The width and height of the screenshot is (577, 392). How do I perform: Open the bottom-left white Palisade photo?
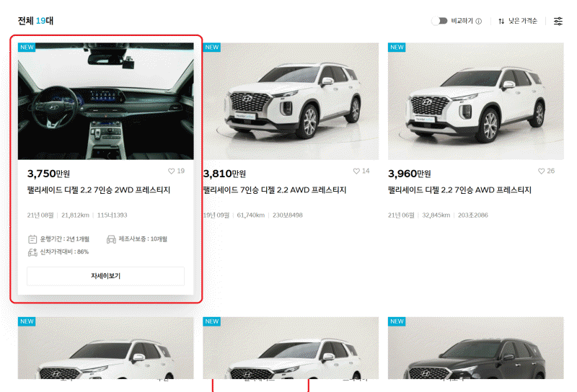pyautogui.click(x=105, y=348)
